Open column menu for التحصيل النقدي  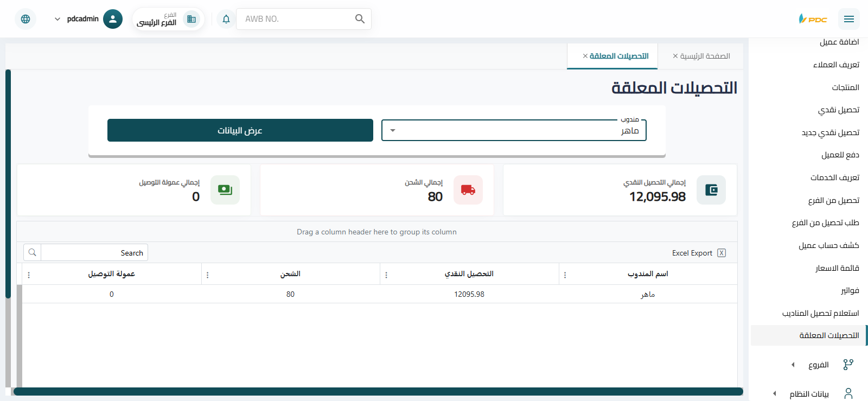[386, 275]
